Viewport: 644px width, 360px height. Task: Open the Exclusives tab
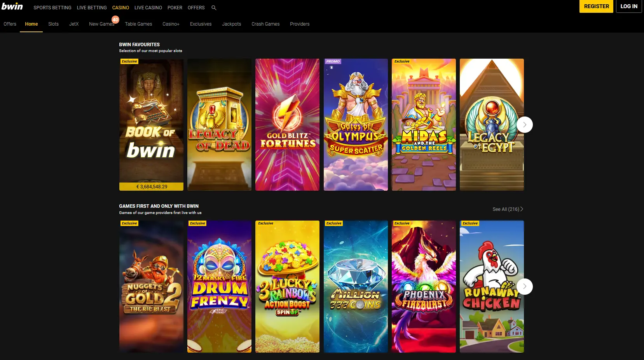tap(201, 24)
